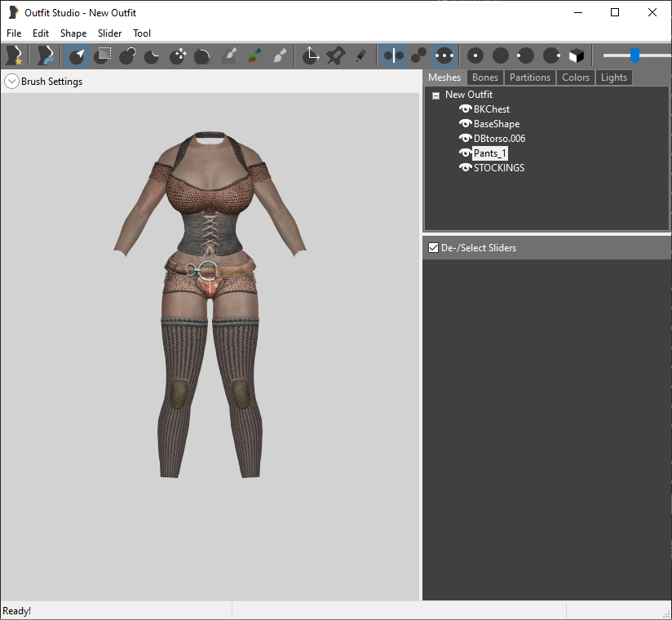Minimize the Outfit Studio window

point(578,12)
